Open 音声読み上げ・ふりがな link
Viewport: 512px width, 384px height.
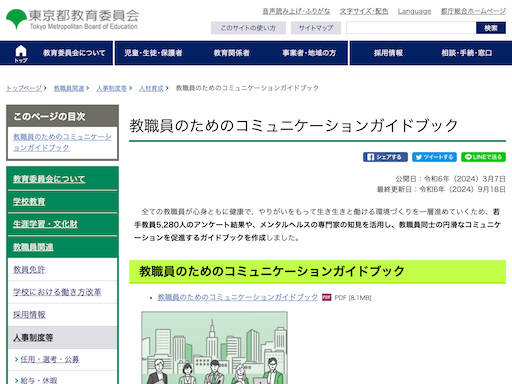pyautogui.click(x=296, y=11)
